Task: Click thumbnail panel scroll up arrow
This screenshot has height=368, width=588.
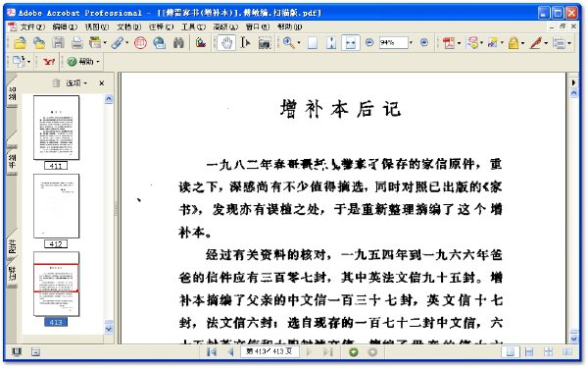Action: (x=109, y=99)
